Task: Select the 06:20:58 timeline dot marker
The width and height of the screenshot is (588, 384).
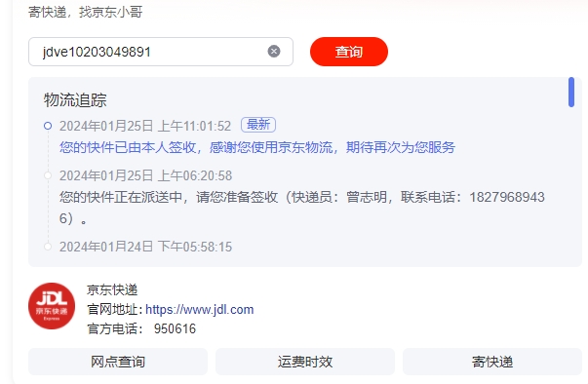Action: point(48,175)
